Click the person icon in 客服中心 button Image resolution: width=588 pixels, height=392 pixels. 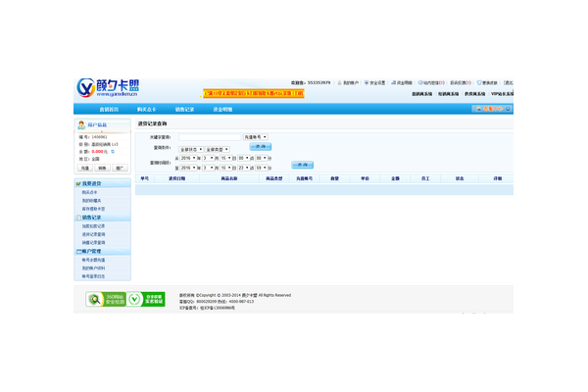point(478,109)
